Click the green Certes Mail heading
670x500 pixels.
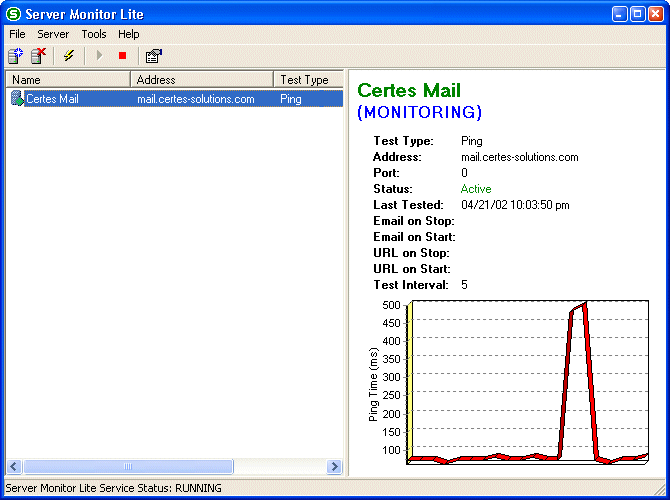click(409, 91)
